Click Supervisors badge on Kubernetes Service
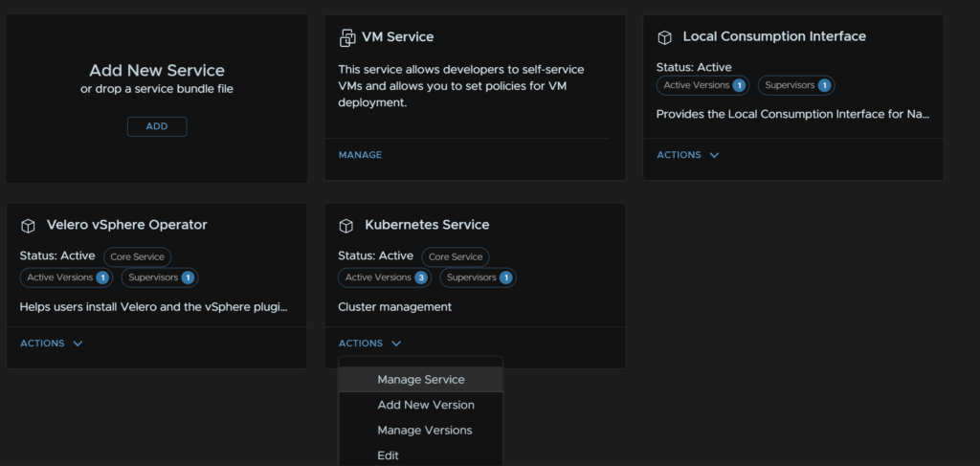Image resolution: width=980 pixels, height=466 pixels. click(479, 277)
